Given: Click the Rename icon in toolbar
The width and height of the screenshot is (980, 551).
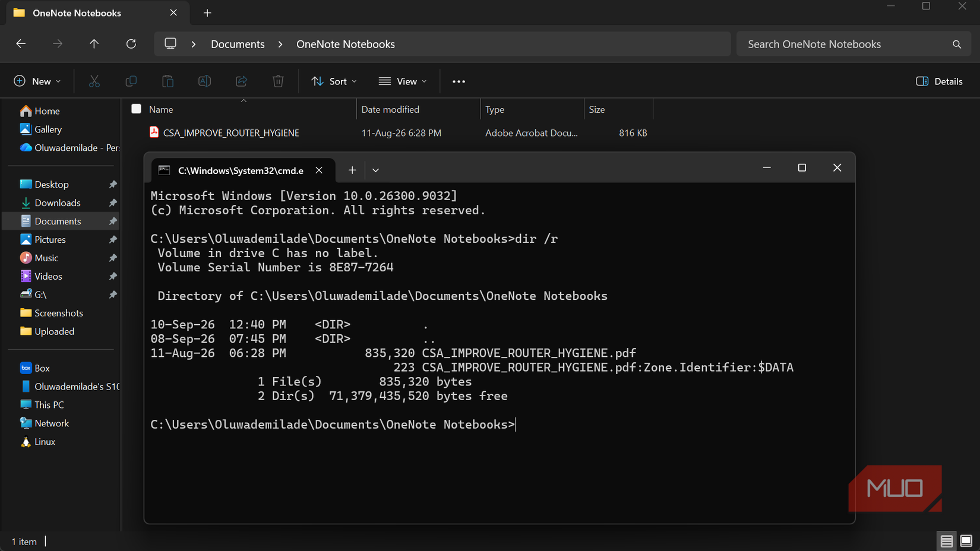Looking at the screenshot, I should (205, 81).
